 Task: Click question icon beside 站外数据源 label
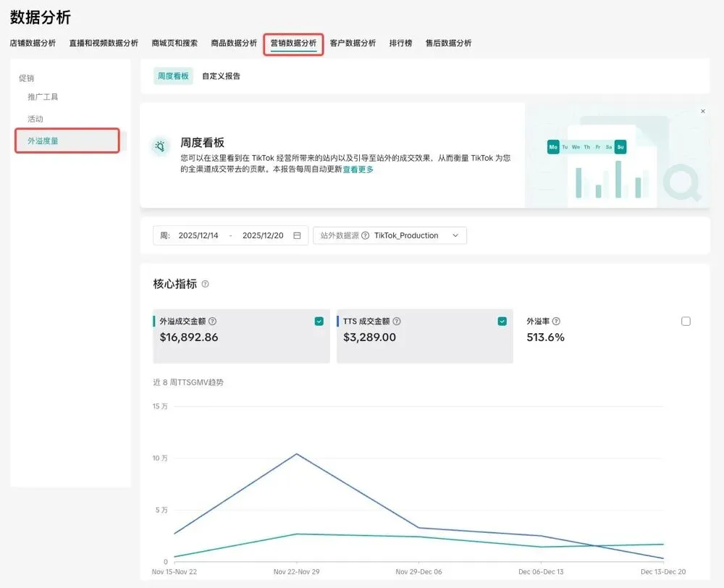[365, 235]
